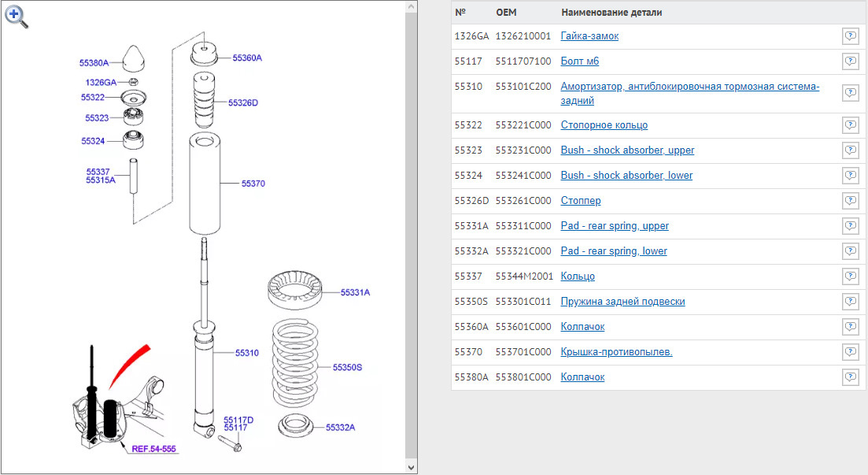Select part label 55323 in diagram

coord(97,117)
